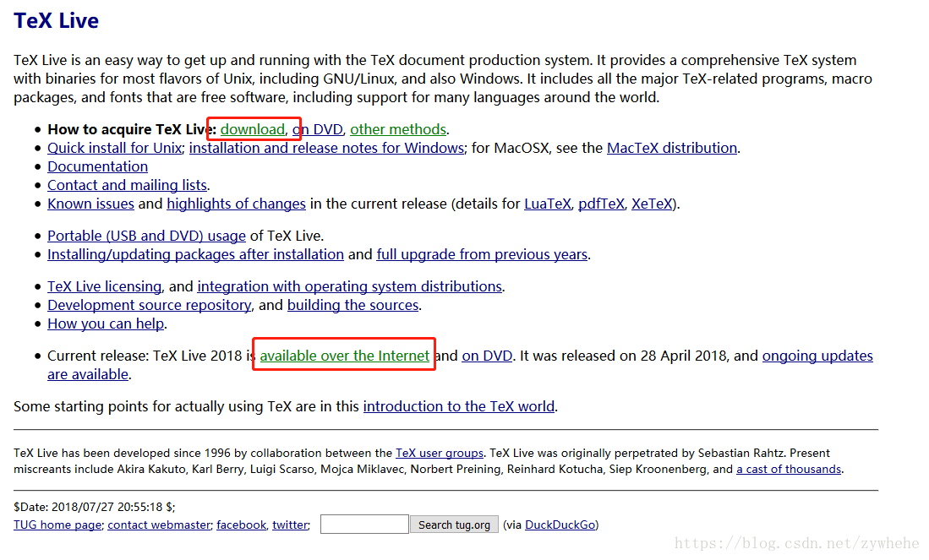Open 'Quick install for Unix' link
Viewport: 929px width, 560px height.
click(x=114, y=148)
